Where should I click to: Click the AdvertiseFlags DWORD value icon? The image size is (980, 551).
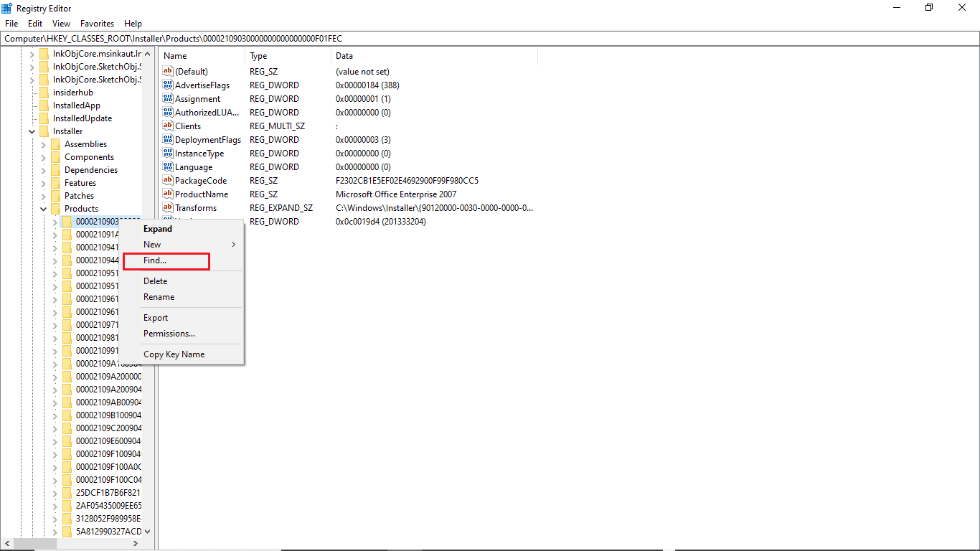pos(168,85)
